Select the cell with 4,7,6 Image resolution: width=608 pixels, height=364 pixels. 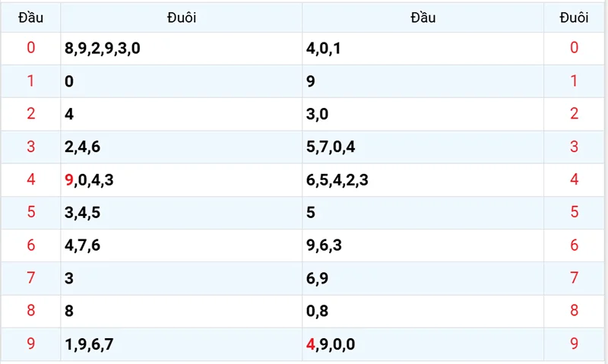point(182,245)
